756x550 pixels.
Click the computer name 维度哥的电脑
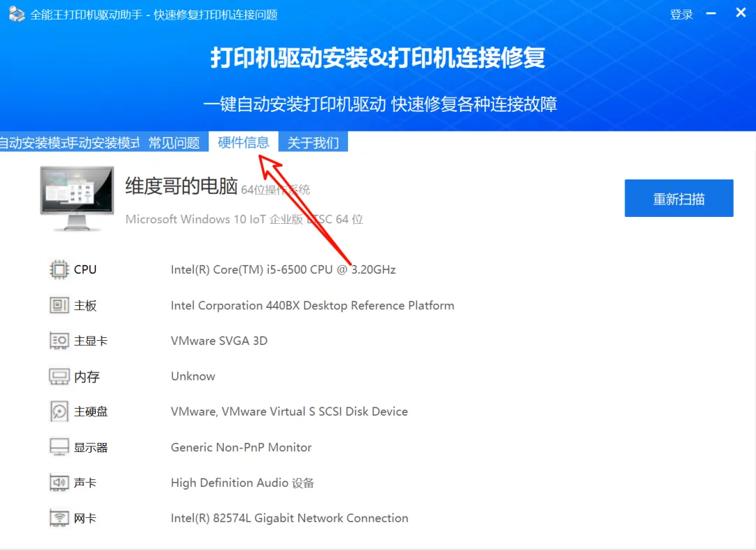point(182,186)
